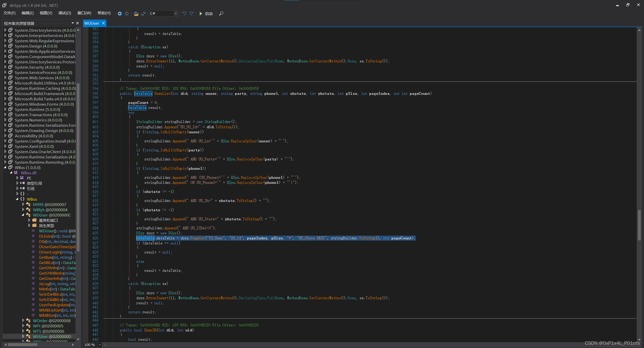Open the 文件(F) menu

click(10, 13)
